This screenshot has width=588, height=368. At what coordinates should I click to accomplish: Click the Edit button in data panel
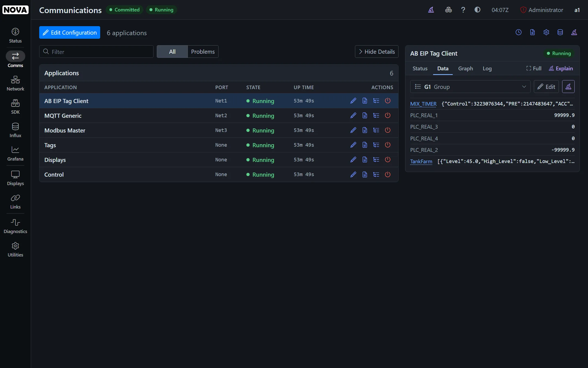tap(546, 87)
